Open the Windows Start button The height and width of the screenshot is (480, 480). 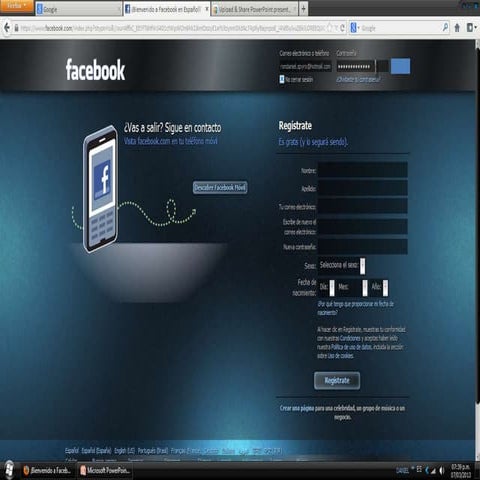[x=9, y=470]
